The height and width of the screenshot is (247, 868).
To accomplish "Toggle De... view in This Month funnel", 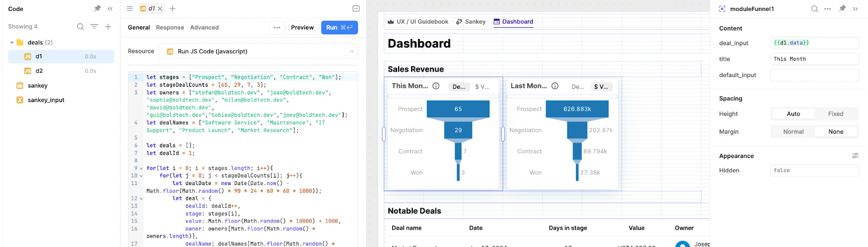I will (459, 87).
